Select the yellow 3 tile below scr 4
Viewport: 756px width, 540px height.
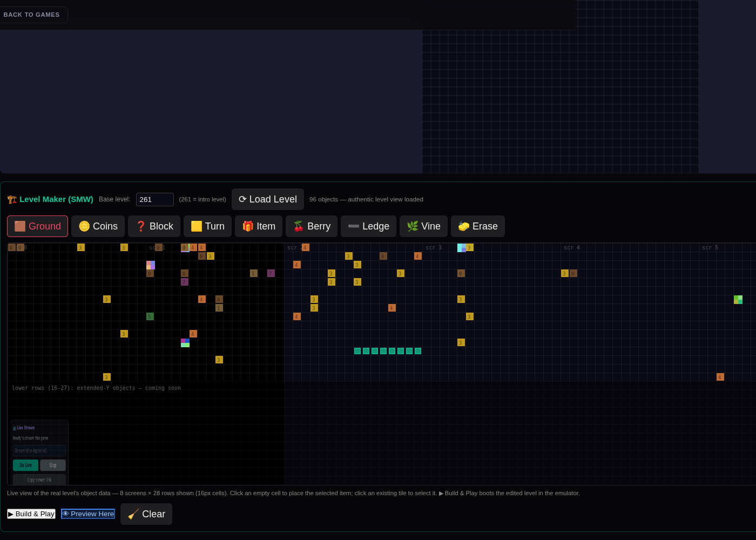click(x=565, y=273)
